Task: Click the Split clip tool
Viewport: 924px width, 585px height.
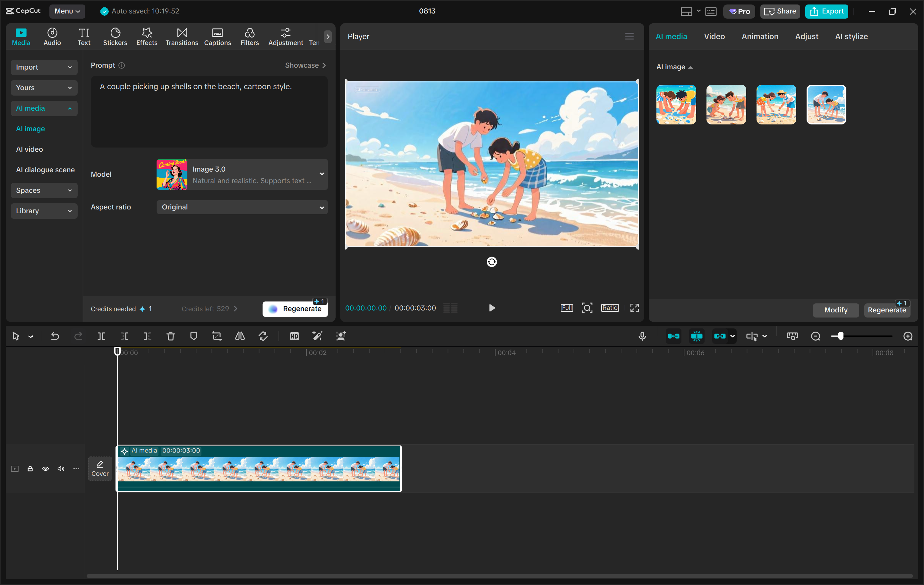Action: (x=101, y=336)
